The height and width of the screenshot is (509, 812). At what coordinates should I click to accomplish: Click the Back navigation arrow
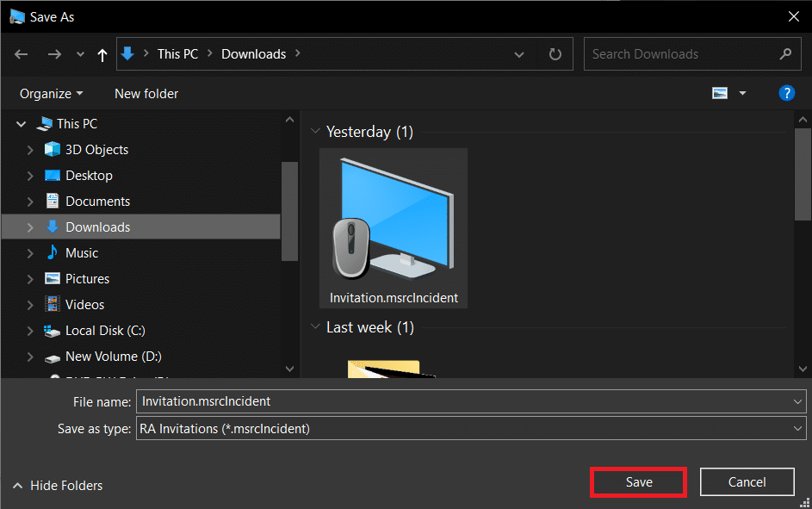[x=21, y=53]
